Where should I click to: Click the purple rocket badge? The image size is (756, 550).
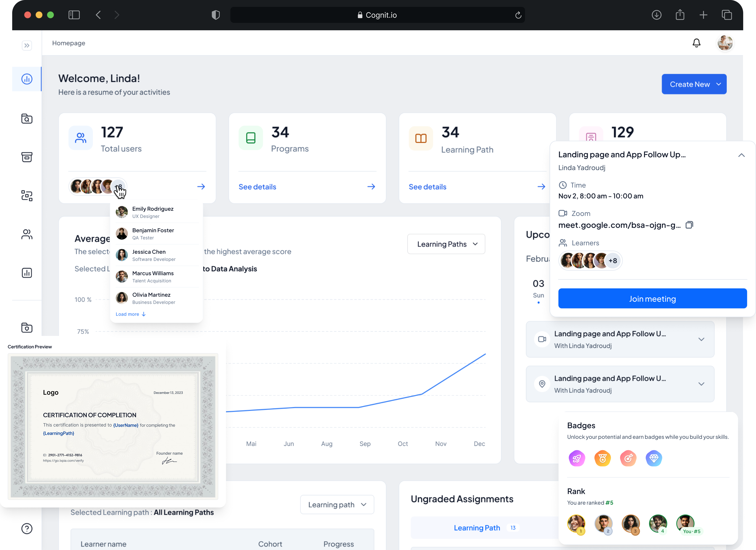click(577, 459)
